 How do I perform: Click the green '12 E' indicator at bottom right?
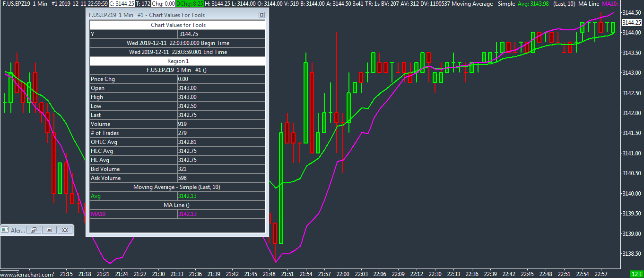(x=636, y=274)
